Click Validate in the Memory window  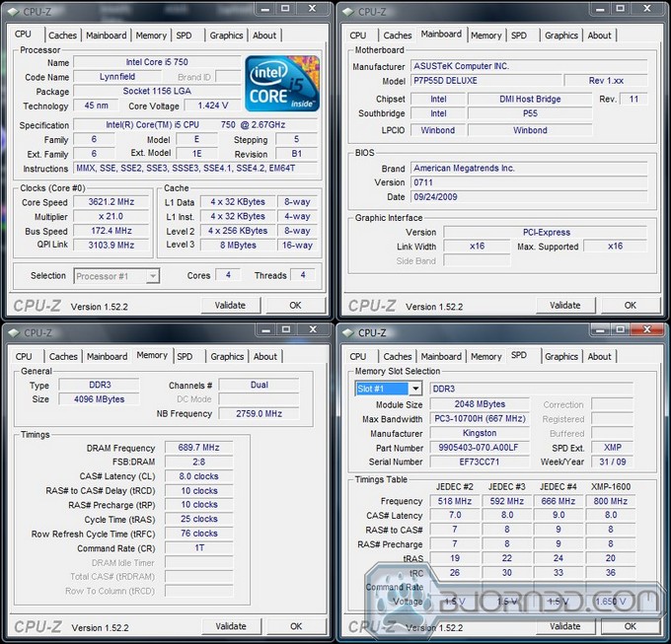click(231, 626)
